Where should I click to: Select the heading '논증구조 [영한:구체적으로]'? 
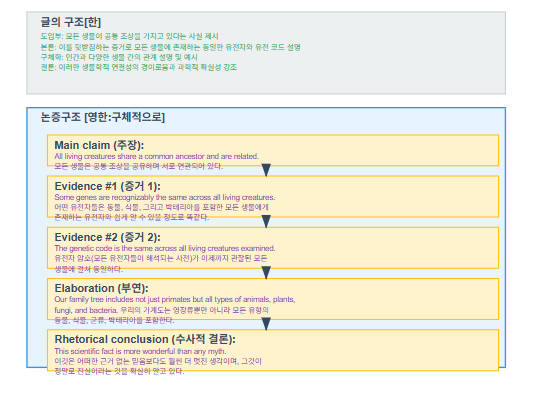tap(103, 117)
